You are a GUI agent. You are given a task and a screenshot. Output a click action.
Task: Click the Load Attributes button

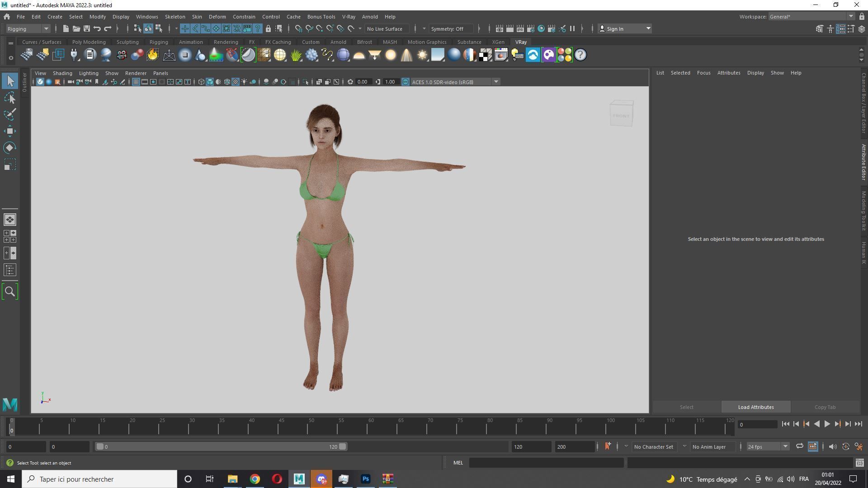(755, 407)
